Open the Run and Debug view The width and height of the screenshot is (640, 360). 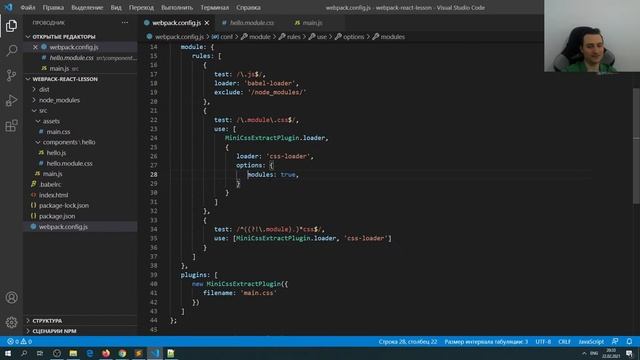point(11,100)
